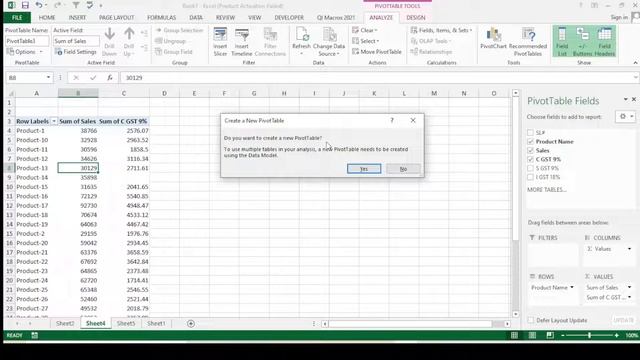Click dialog help question mark
The height and width of the screenshot is (360, 640).
coord(392,120)
